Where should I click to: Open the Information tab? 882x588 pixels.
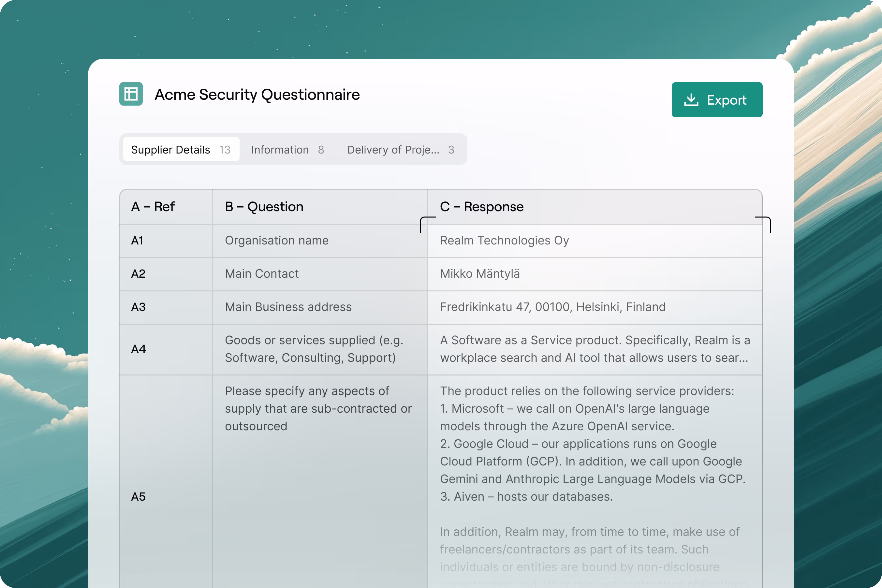coord(287,150)
